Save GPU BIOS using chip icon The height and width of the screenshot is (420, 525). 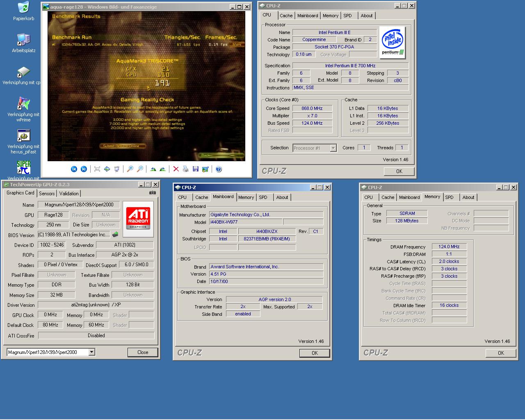pos(116,235)
